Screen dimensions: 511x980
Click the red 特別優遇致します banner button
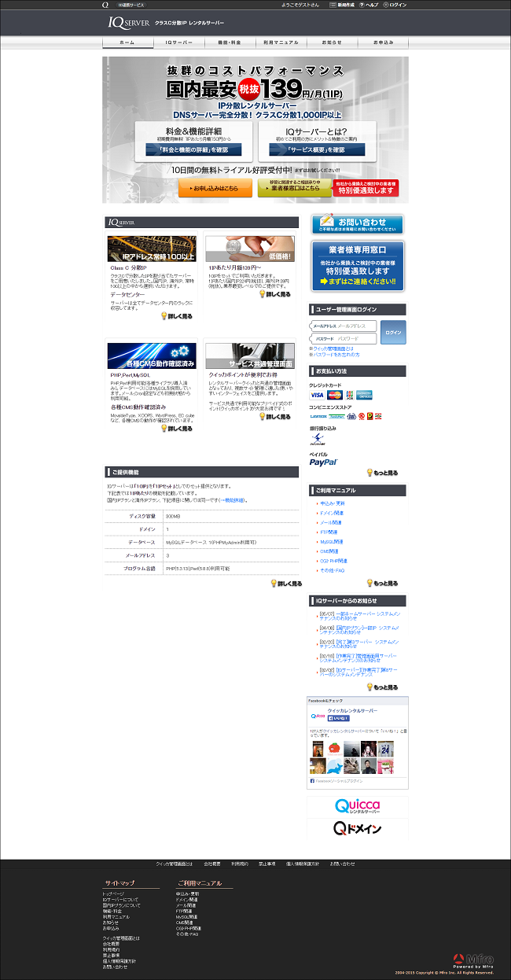(x=367, y=188)
